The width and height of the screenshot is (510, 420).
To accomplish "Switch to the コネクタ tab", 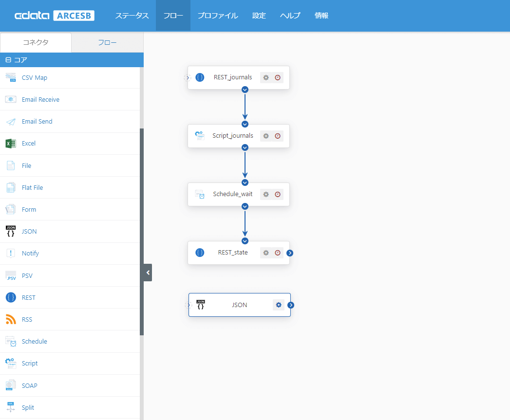I will click(x=36, y=42).
